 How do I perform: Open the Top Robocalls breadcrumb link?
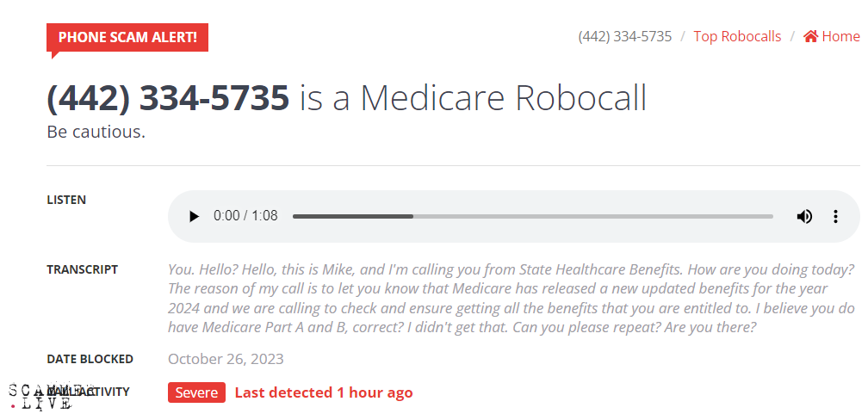(737, 36)
